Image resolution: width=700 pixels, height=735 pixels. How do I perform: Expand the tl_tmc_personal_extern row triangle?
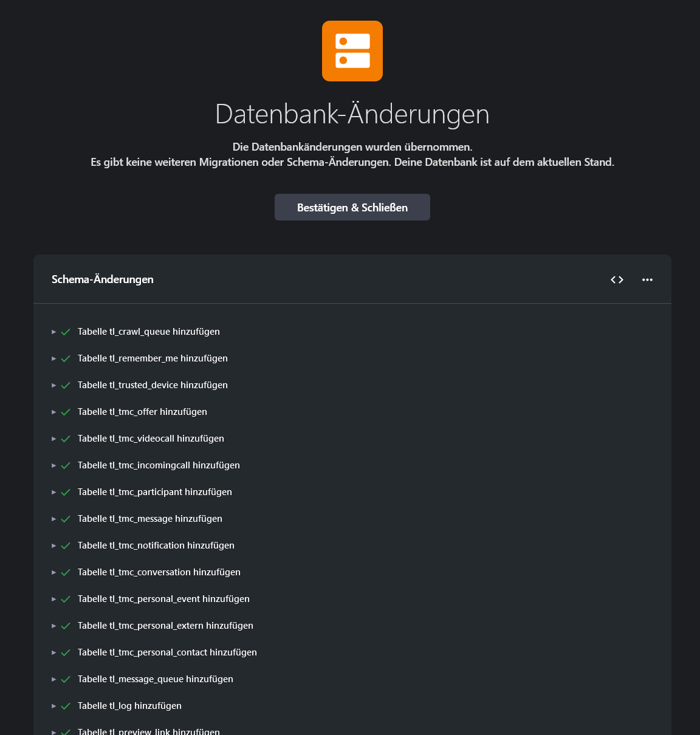click(54, 626)
